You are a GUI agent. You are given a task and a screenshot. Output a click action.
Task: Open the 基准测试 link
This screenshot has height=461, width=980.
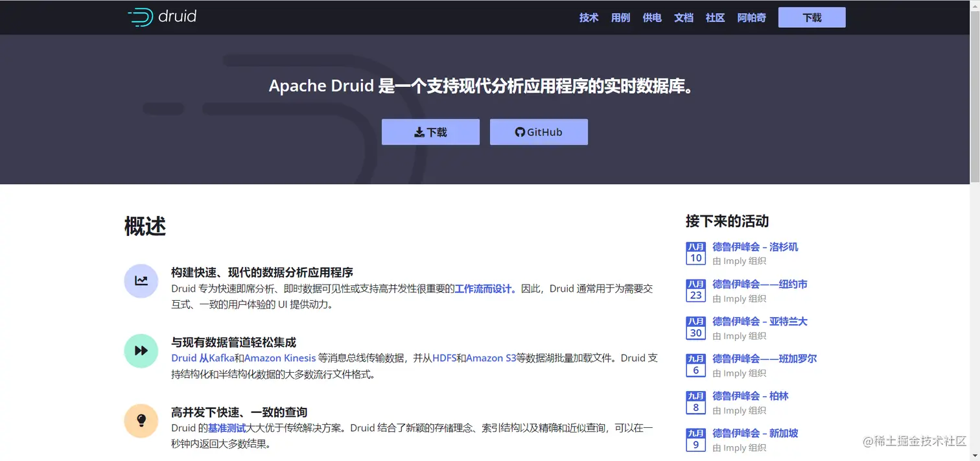(227, 428)
